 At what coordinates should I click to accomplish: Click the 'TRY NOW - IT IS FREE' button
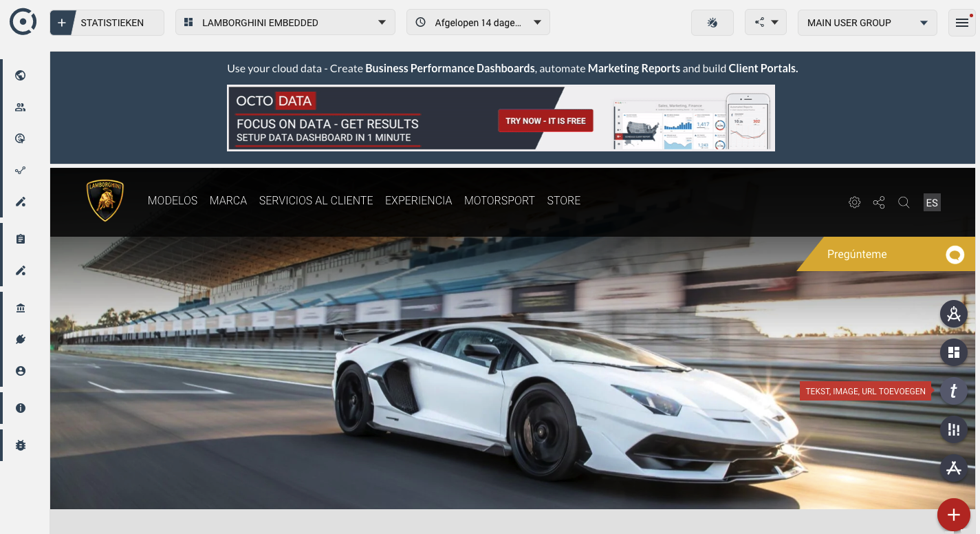tap(545, 121)
